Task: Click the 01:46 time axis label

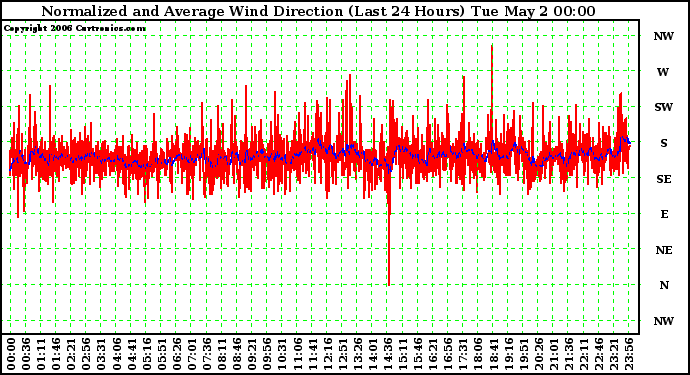Action: tap(56, 354)
